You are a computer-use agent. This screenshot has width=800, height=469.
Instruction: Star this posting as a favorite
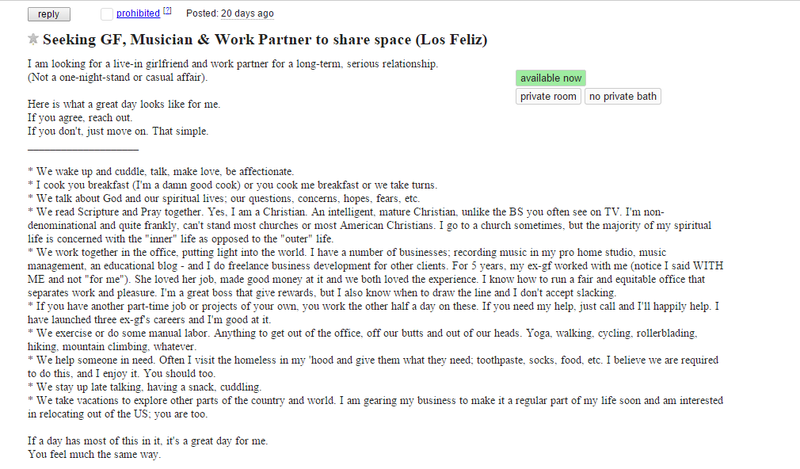point(33,39)
